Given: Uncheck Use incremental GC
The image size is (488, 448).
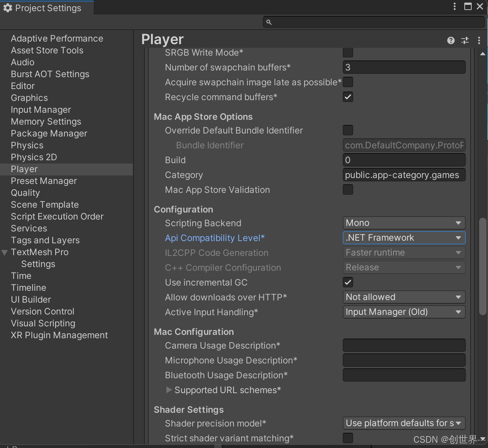Looking at the screenshot, I should pos(348,282).
